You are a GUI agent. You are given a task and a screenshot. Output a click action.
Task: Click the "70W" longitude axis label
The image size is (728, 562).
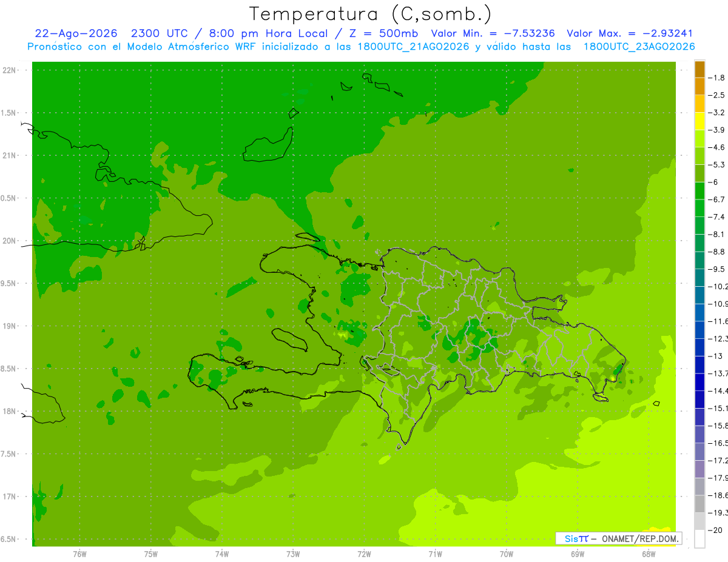click(506, 554)
